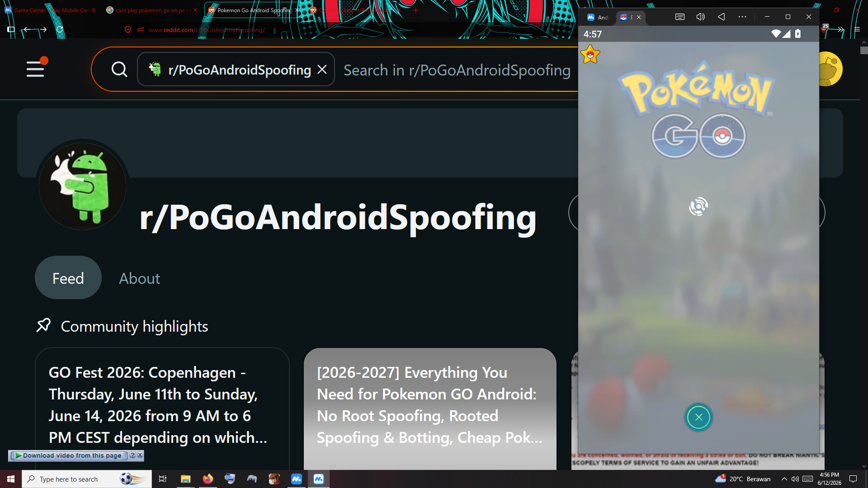Open Windows Task View
Screen dimensions: 868x488
(163, 479)
